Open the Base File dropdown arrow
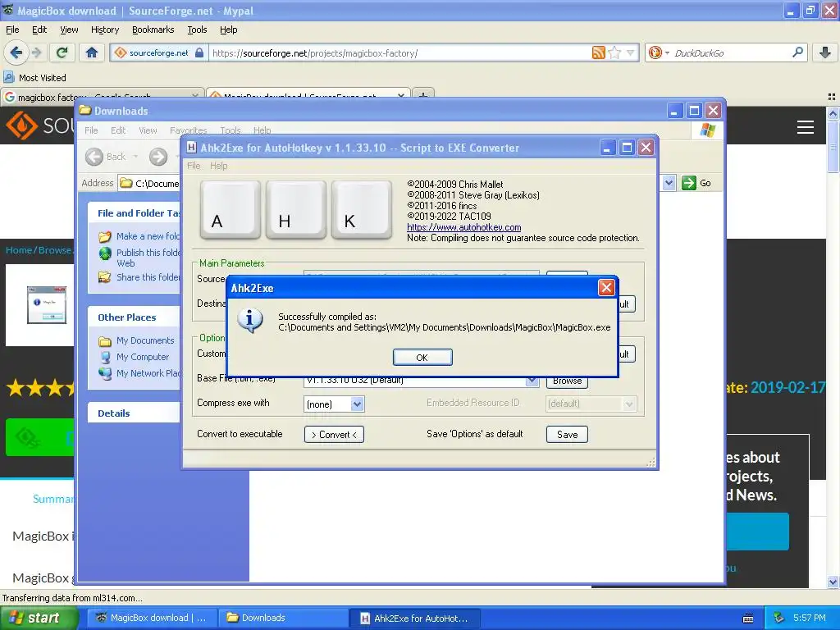Image resolution: width=840 pixels, height=630 pixels. pyautogui.click(x=532, y=381)
